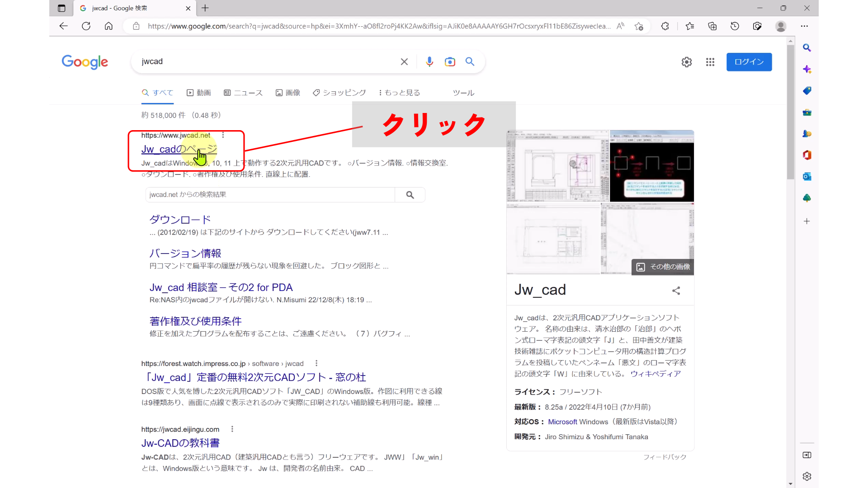Start a Web capture screenshot
The height and width of the screenshot is (488, 868).
tap(757, 26)
